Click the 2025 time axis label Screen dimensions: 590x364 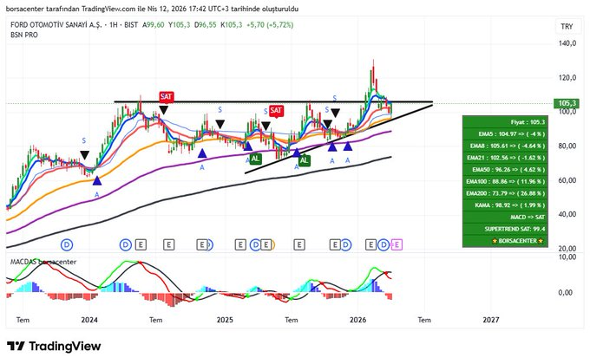click(x=225, y=320)
